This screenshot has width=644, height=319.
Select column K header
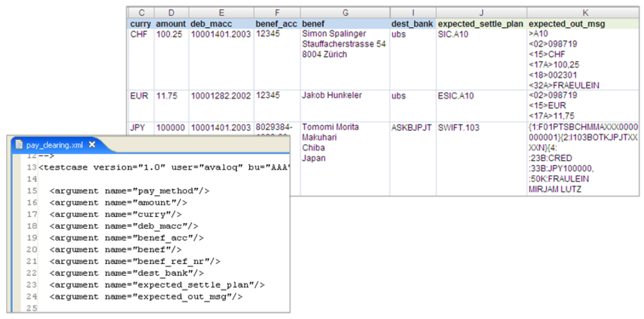tap(585, 13)
